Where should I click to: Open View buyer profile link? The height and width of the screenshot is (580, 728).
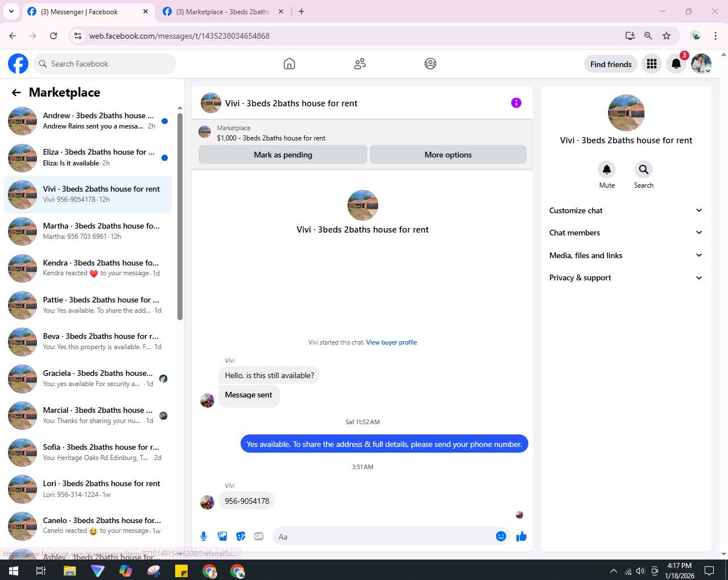[391, 342]
